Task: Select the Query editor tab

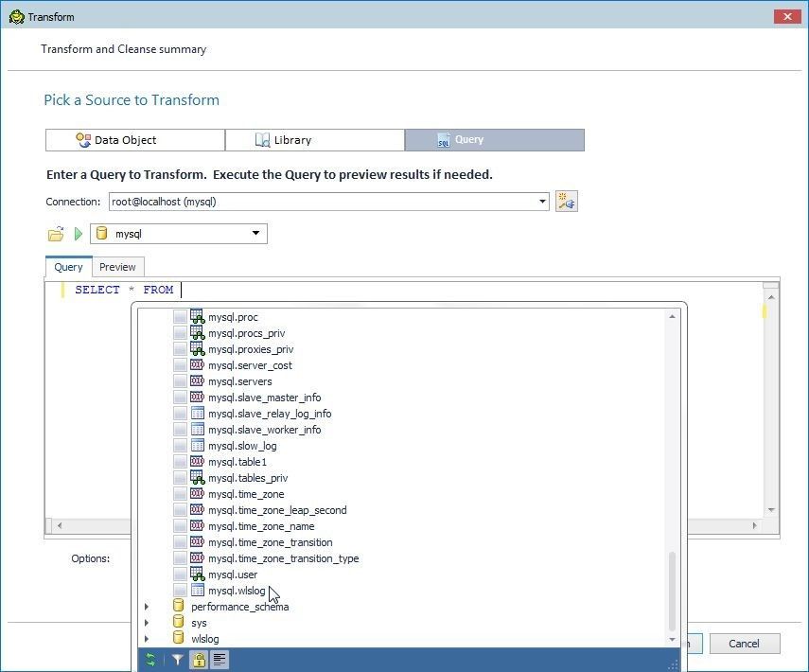Action: click(69, 267)
